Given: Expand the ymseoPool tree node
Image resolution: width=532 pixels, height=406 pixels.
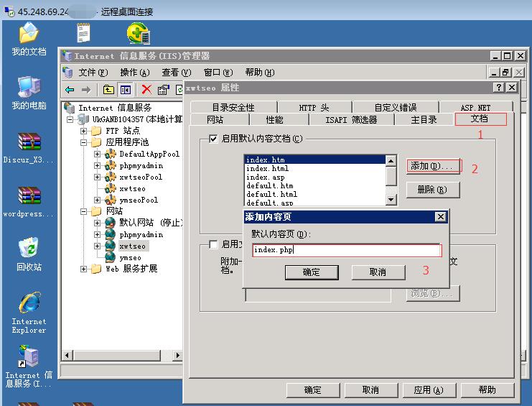Looking at the screenshot, I should tap(97, 200).
